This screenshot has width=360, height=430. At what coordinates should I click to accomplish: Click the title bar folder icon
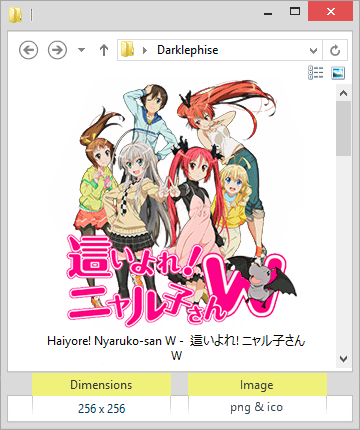[x=15, y=15]
